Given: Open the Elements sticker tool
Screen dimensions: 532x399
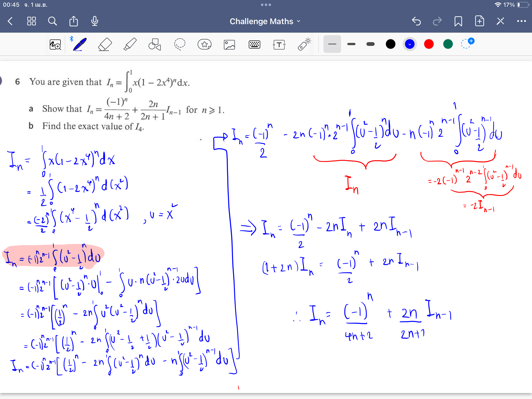Looking at the screenshot, I should click(x=204, y=44).
